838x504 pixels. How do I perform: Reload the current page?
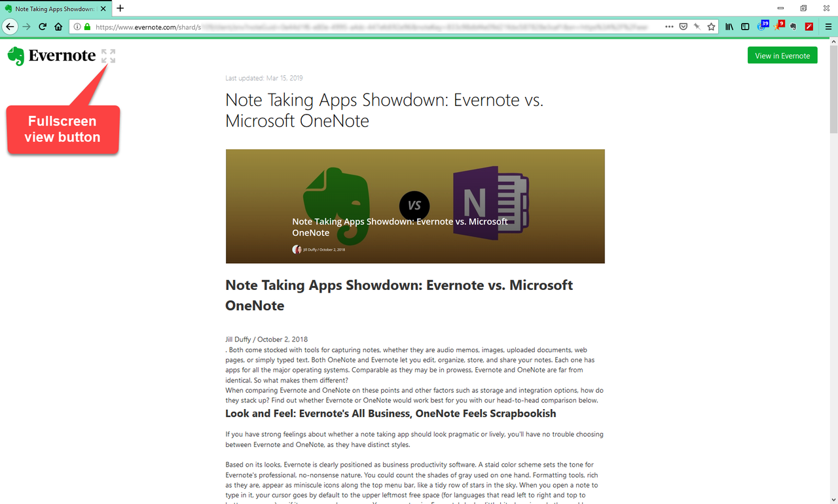43,27
